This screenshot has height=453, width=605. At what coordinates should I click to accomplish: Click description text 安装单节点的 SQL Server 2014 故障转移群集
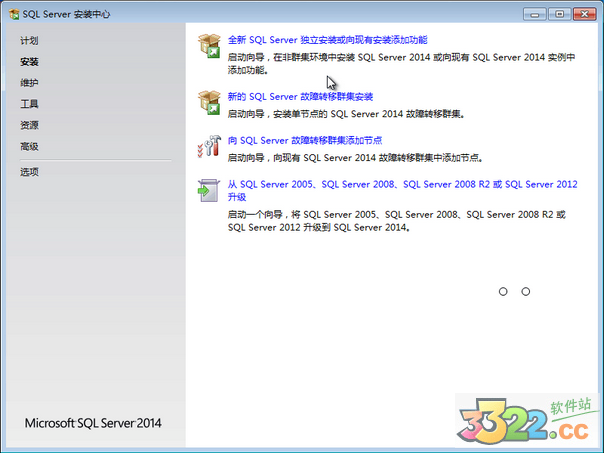[x=368, y=114]
